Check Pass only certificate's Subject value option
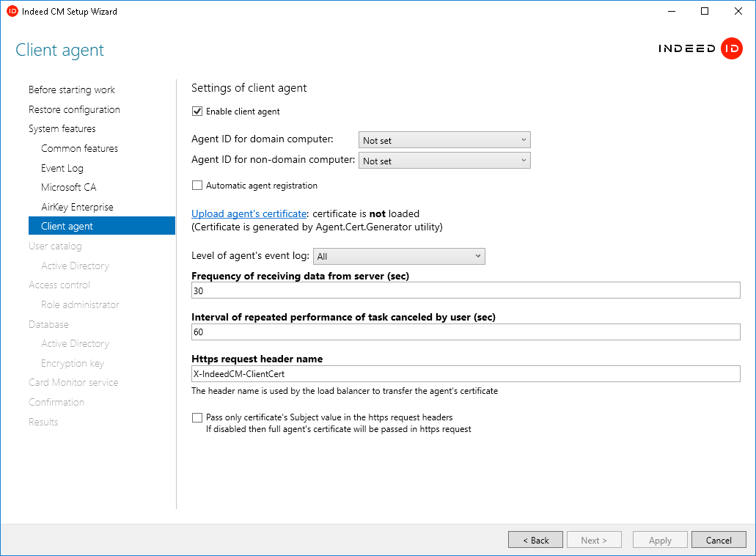Screen dimensions: 756x556 coord(197,417)
